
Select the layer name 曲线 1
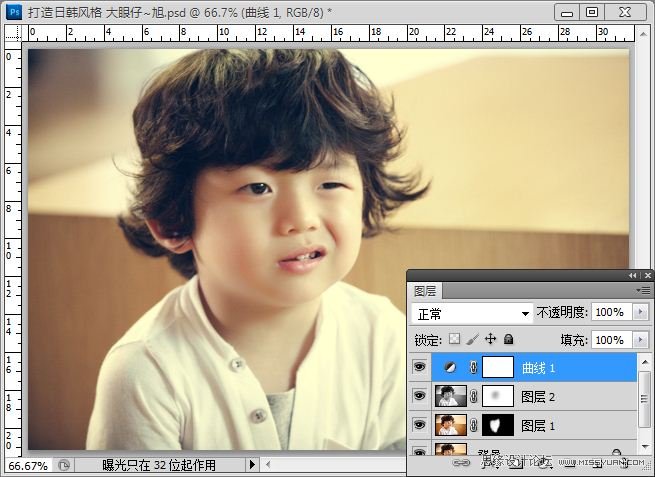(538, 368)
